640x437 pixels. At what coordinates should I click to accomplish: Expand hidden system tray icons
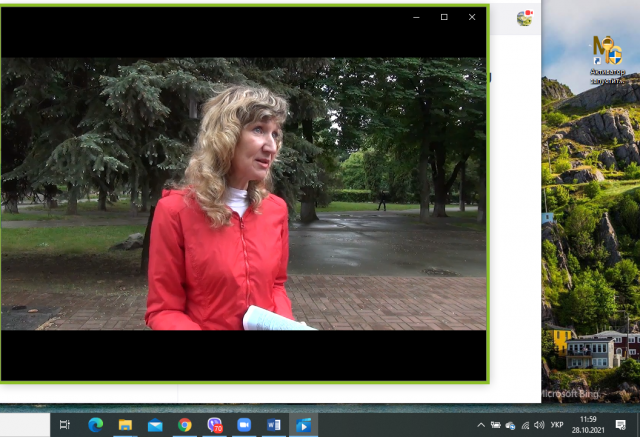point(481,425)
